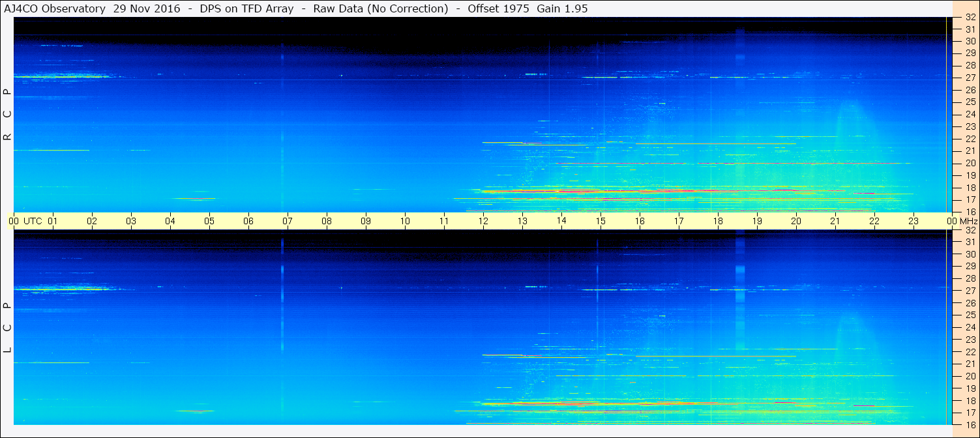Select 27 MHz label in LCP panel

[970, 291]
